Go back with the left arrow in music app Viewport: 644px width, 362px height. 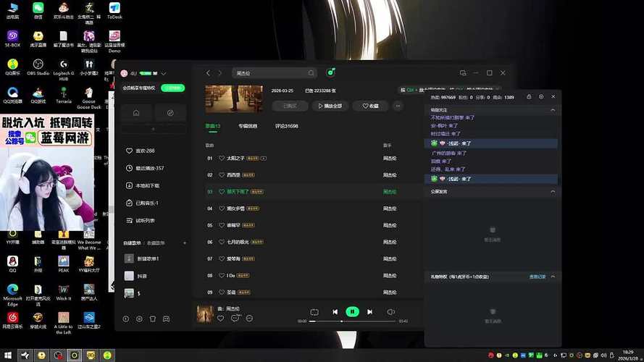point(208,73)
